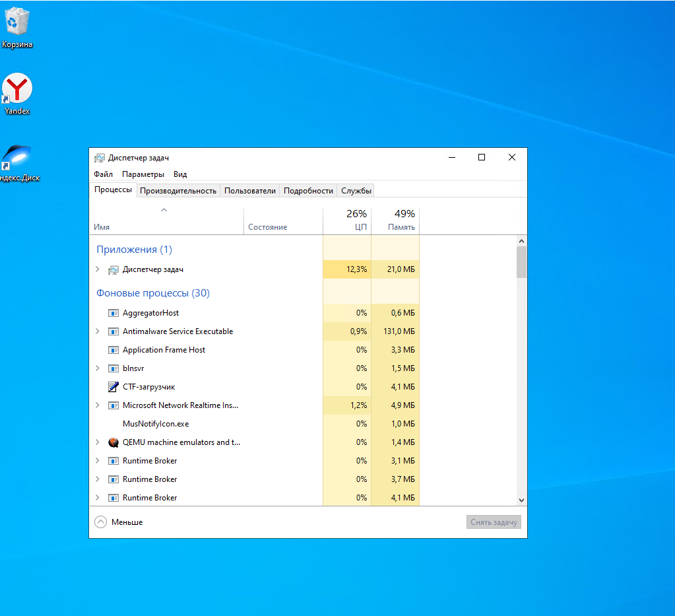Click the CTF-загрузчик pen icon
675x616 pixels.
point(113,387)
